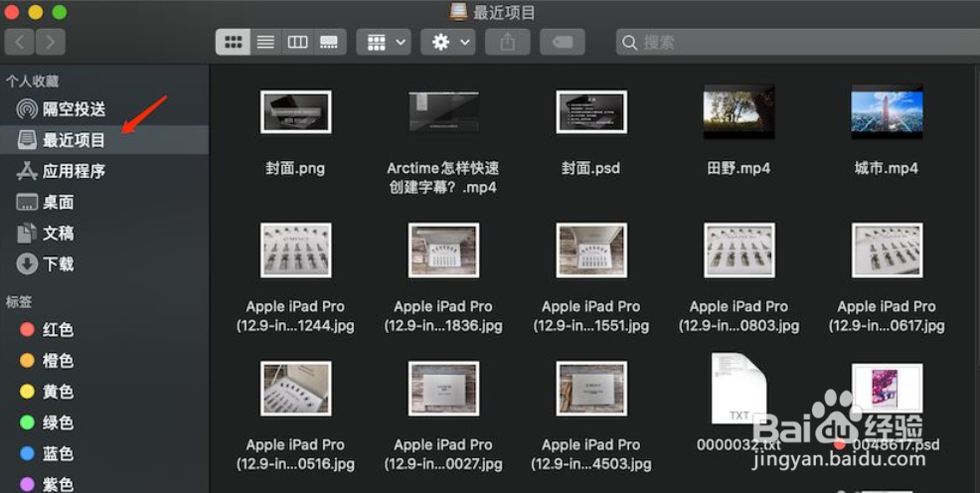Click the 田野.mp4 file name
The image size is (980, 493).
(738, 168)
